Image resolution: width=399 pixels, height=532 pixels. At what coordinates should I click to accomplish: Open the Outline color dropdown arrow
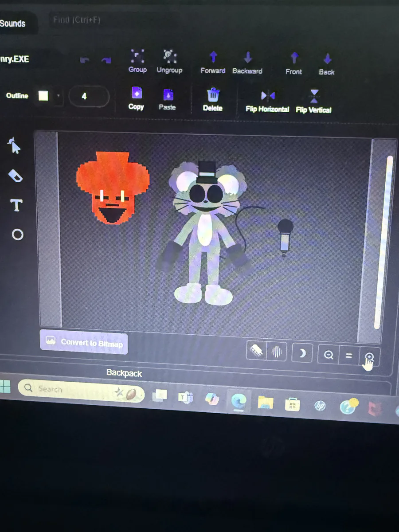coord(58,96)
